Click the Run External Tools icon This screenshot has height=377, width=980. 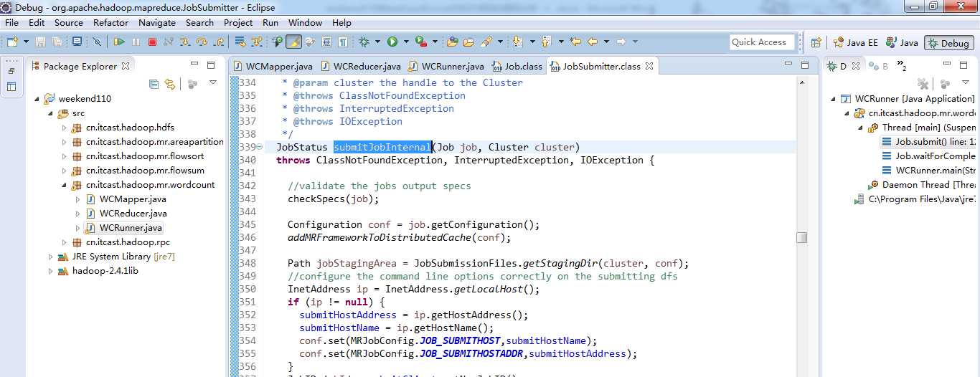420,42
